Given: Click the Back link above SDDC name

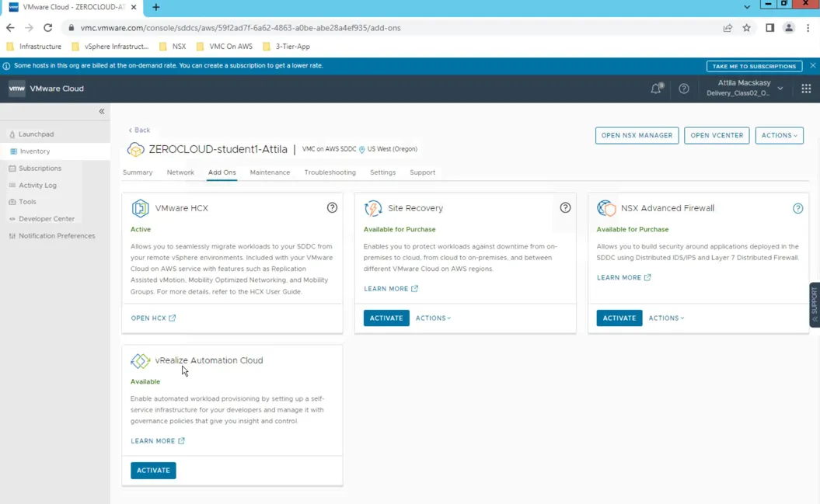Looking at the screenshot, I should [139, 130].
